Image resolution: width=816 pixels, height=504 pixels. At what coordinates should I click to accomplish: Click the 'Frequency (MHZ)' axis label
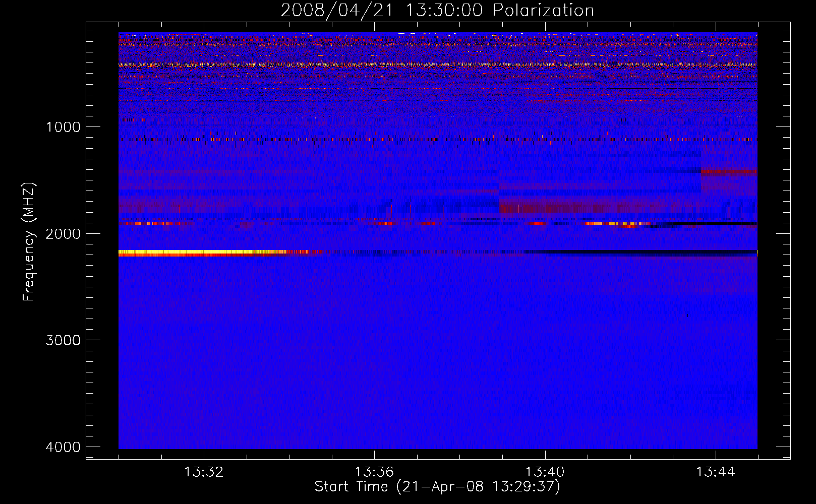(x=29, y=242)
